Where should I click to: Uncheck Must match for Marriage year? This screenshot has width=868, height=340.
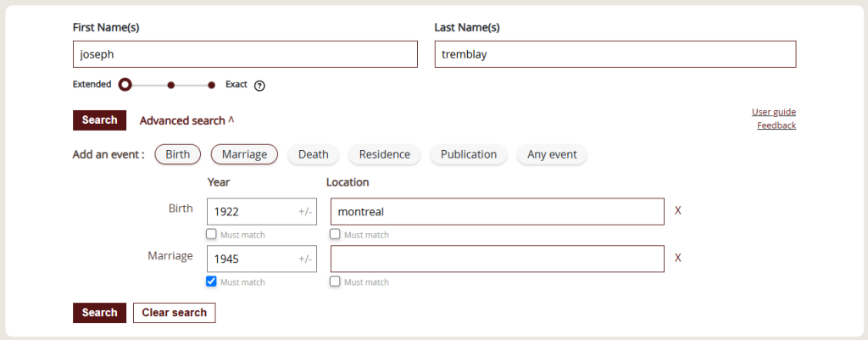point(211,281)
